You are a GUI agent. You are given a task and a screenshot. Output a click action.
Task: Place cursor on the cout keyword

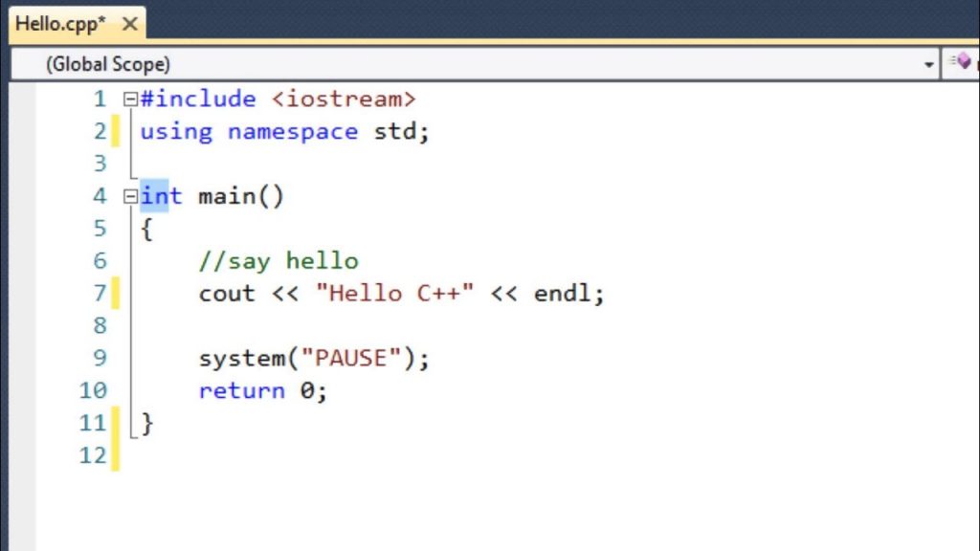click(227, 293)
